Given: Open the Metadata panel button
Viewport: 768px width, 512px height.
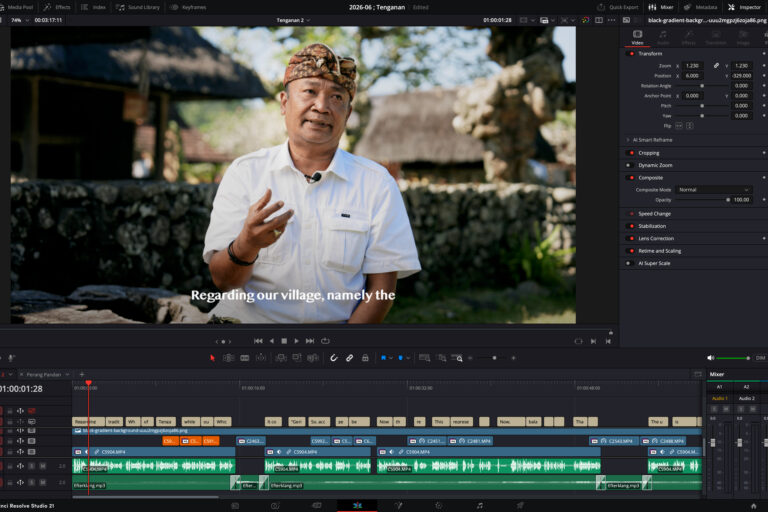Looking at the screenshot, I should (700, 7).
